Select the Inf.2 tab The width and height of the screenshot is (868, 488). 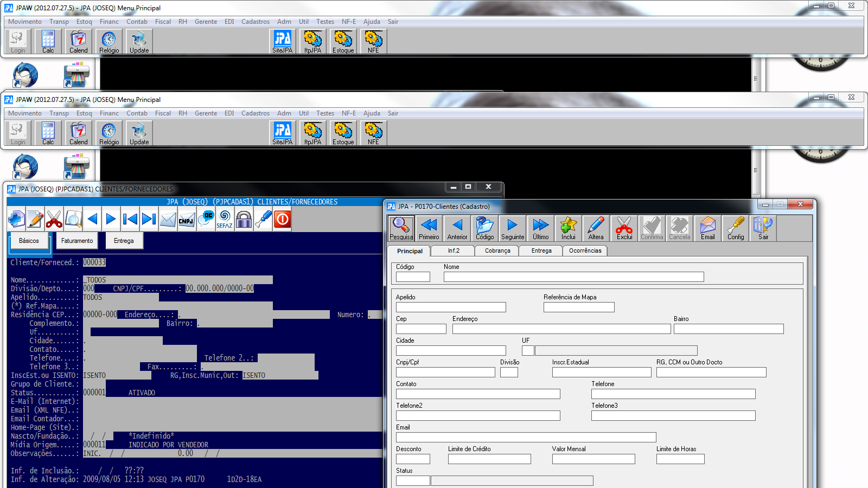click(x=454, y=251)
